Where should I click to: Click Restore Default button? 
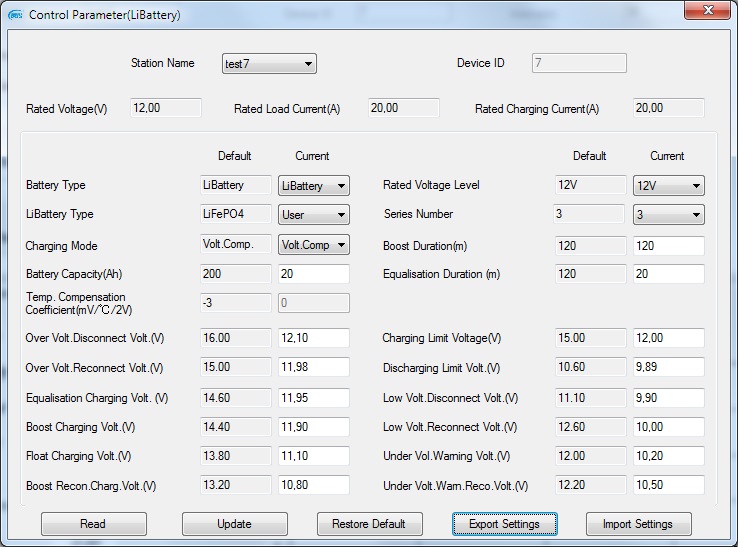[x=369, y=524]
